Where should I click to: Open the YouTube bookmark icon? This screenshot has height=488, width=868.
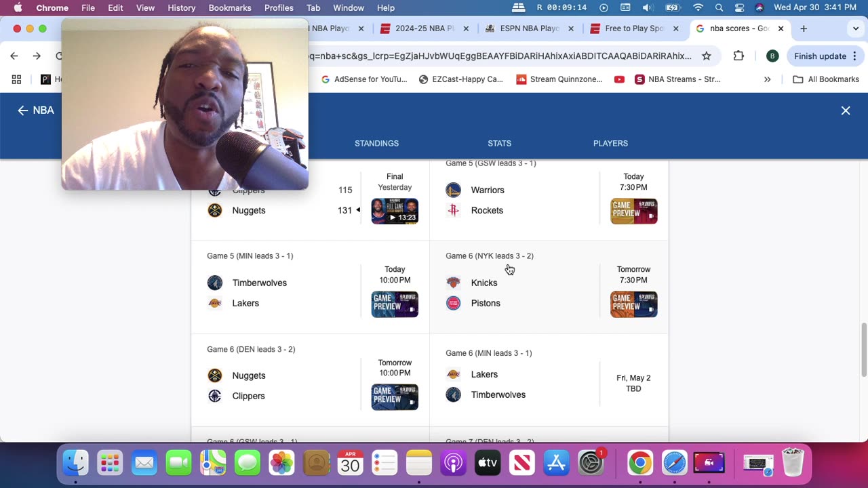[619, 79]
